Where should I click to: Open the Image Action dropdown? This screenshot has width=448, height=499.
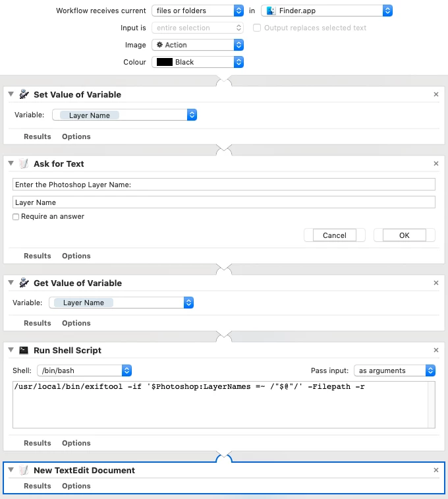tap(198, 45)
